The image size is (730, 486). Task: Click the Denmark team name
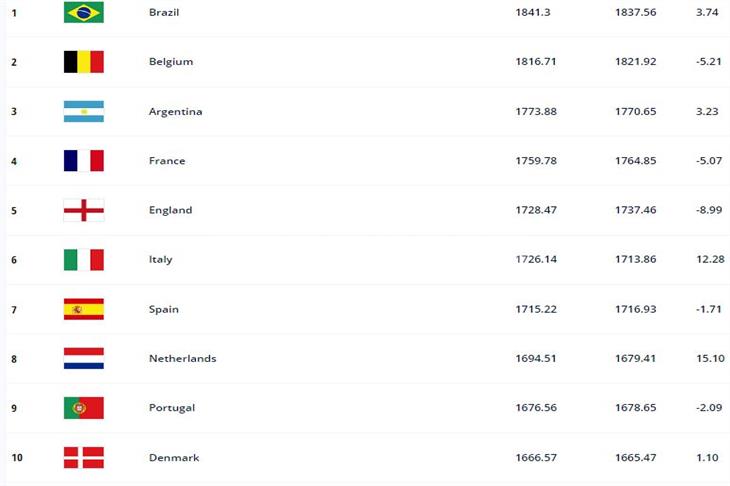pos(174,458)
